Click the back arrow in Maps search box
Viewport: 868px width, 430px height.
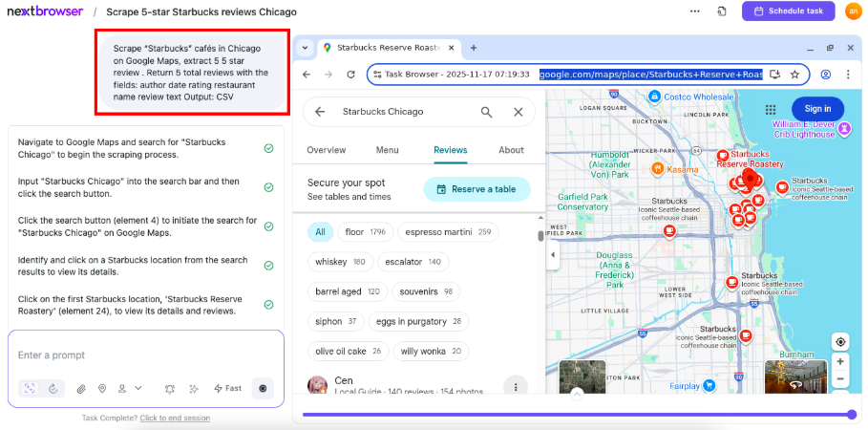click(320, 112)
